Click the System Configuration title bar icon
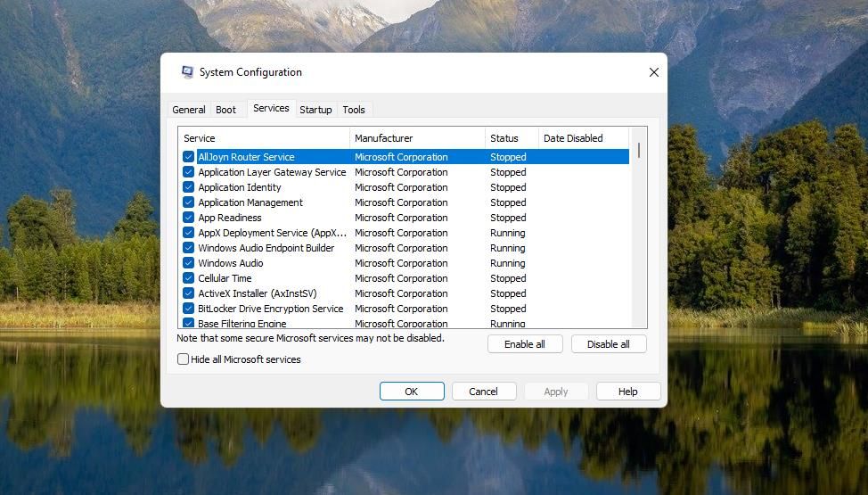This screenshot has width=868, height=495. coord(187,72)
